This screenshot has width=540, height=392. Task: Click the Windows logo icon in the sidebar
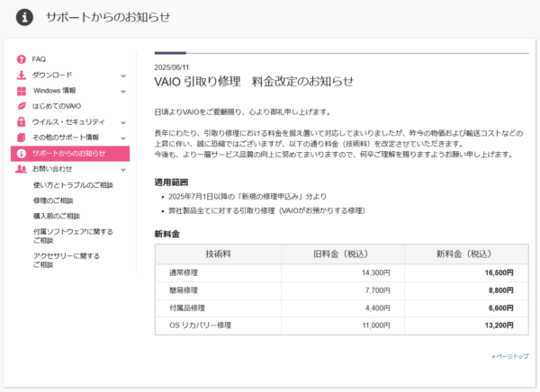[22, 91]
